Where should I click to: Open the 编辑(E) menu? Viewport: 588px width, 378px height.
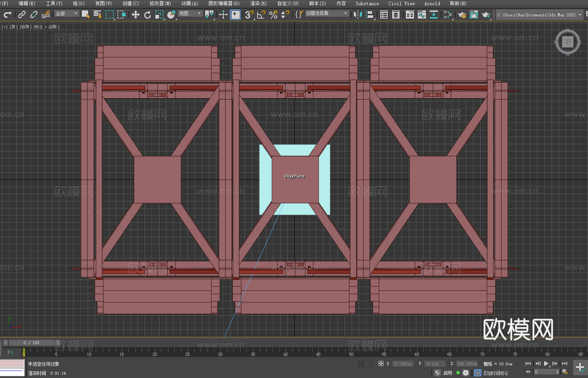click(27, 3)
